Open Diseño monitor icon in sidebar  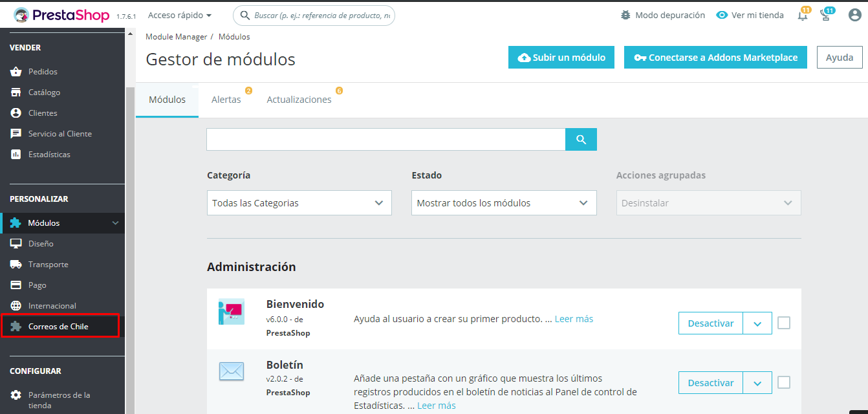[16, 244]
